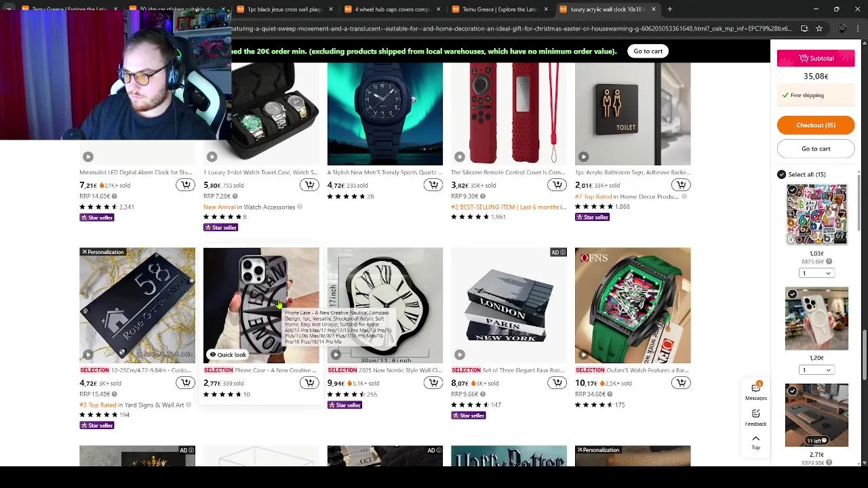Image resolution: width=868 pixels, height=488 pixels.
Task: Bookmark this page with star icon
Action: 819,28
